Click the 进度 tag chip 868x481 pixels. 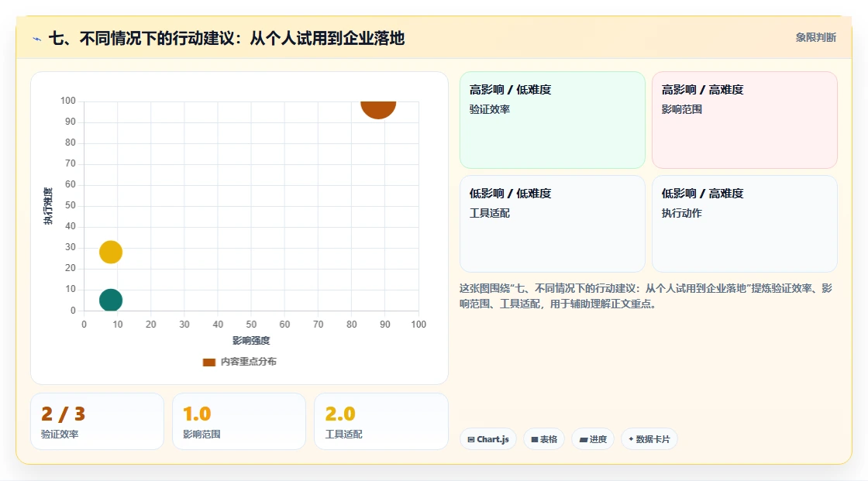click(x=593, y=439)
